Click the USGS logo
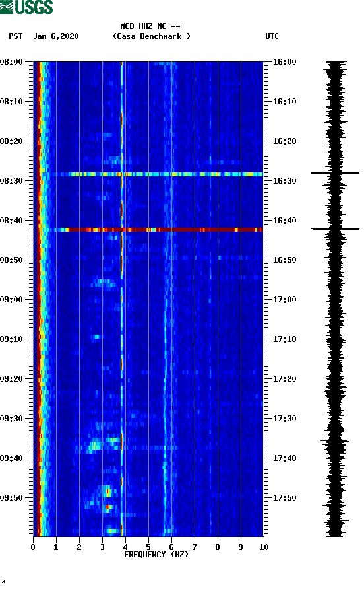The image size is (364, 589). (x=26, y=7)
